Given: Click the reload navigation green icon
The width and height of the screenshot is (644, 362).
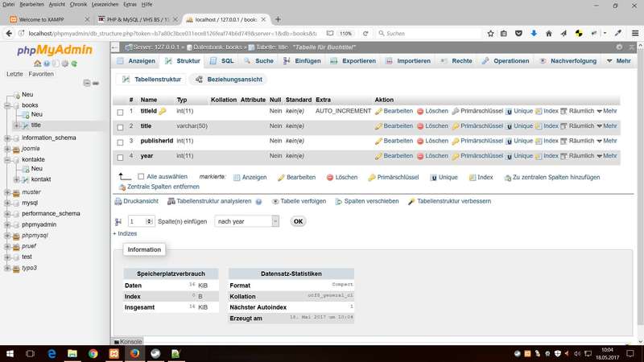Looking at the screenshot, I should pos(74,64).
